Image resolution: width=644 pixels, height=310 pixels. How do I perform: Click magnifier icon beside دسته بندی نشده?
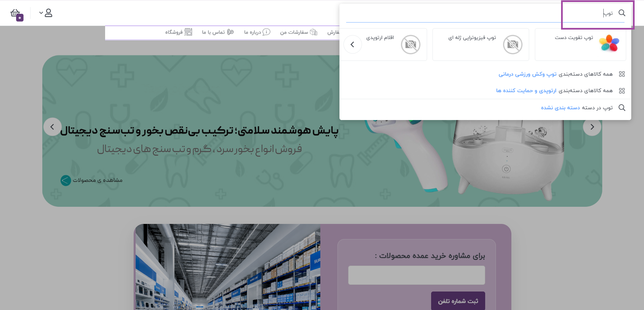coord(622,108)
